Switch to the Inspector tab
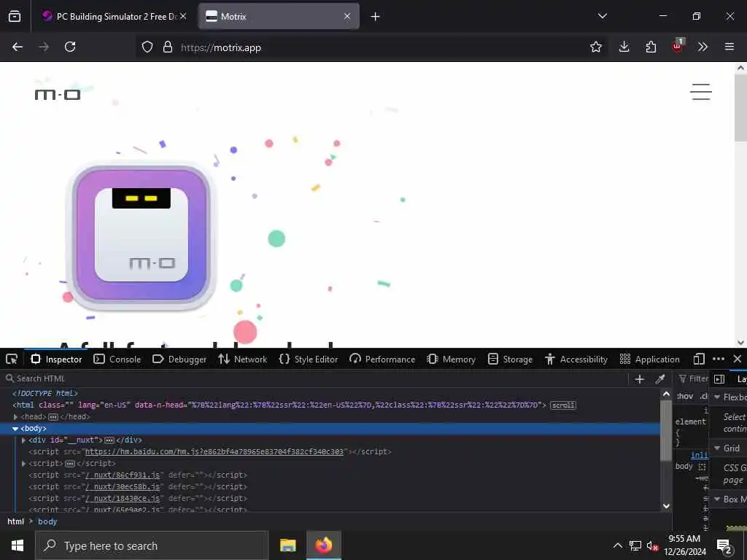This screenshot has height=560, width=747. point(56,359)
